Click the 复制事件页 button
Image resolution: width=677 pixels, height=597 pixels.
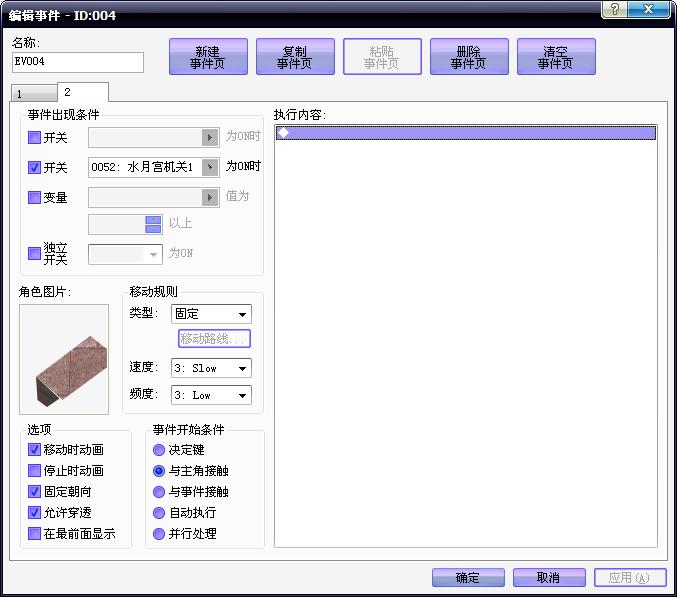point(295,57)
